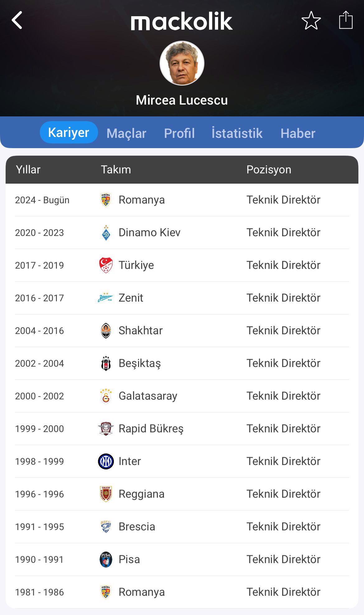Open the Pisa team crest
This screenshot has width=364, height=615.
(x=106, y=559)
